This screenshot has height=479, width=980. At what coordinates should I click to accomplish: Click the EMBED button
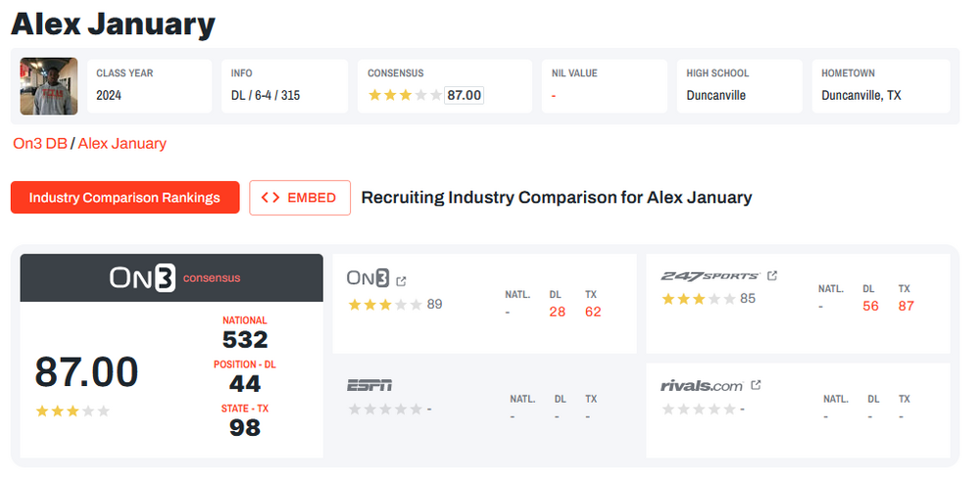300,197
